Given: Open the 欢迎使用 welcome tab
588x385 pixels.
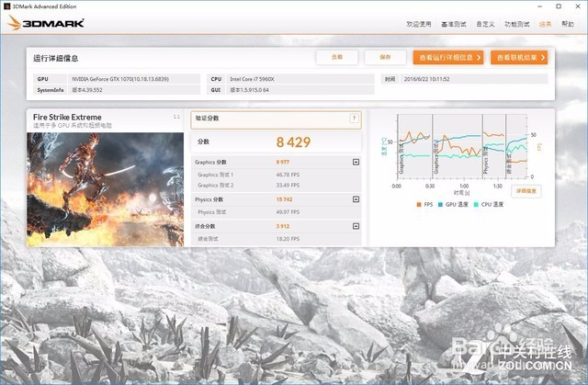Looking at the screenshot, I should point(419,24).
